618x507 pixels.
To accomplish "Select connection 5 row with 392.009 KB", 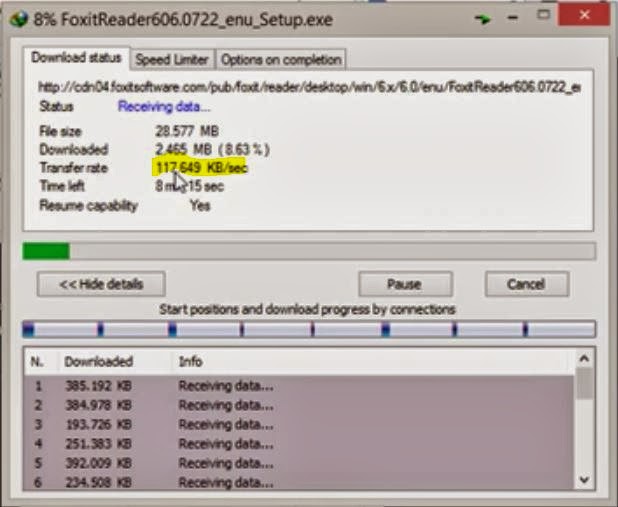I will point(300,463).
